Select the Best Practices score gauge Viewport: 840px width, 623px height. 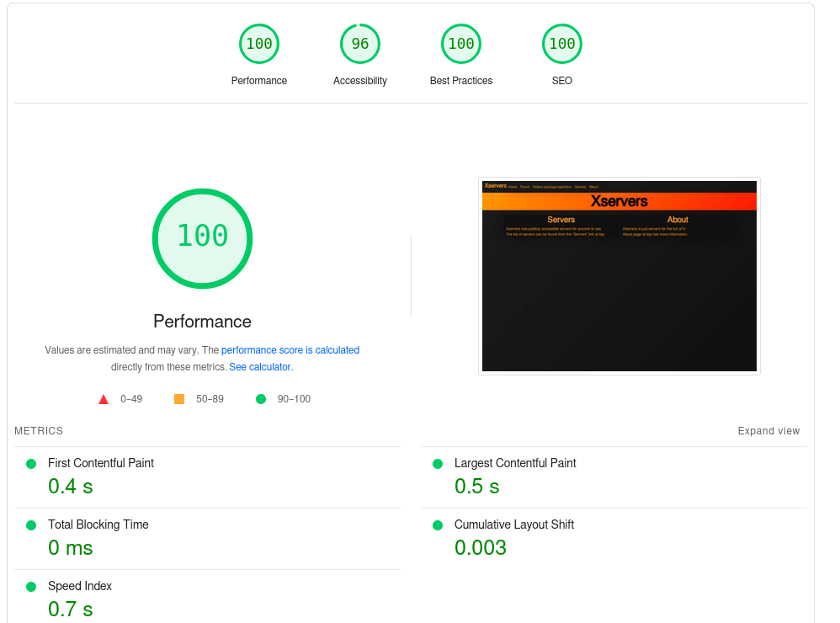[461, 45]
